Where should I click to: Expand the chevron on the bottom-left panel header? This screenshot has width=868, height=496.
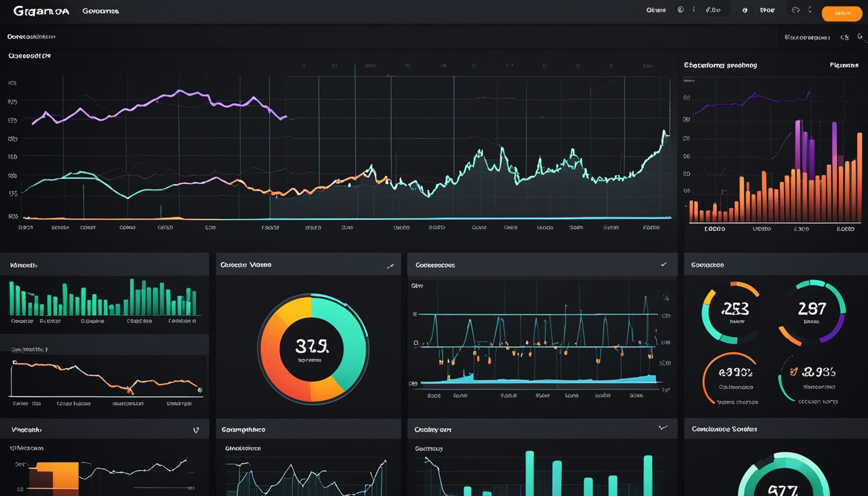point(196,430)
